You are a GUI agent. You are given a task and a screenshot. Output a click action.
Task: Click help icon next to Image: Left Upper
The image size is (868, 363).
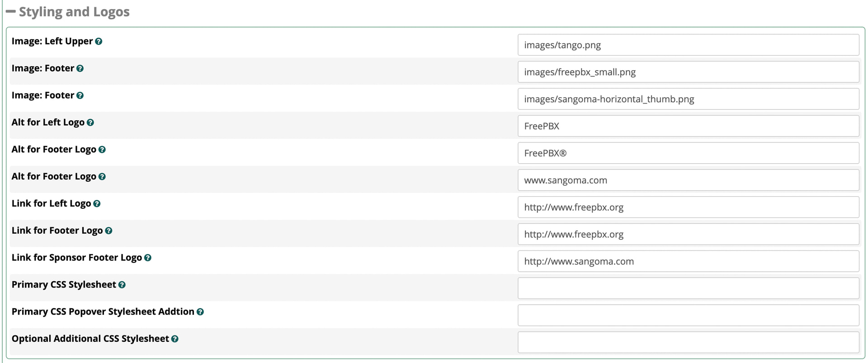pos(99,42)
